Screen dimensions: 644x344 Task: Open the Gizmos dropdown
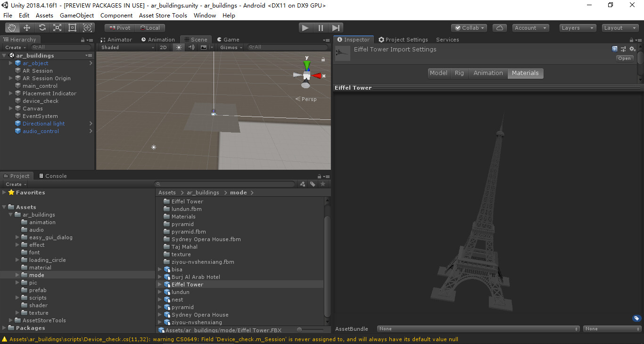pyautogui.click(x=230, y=47)
